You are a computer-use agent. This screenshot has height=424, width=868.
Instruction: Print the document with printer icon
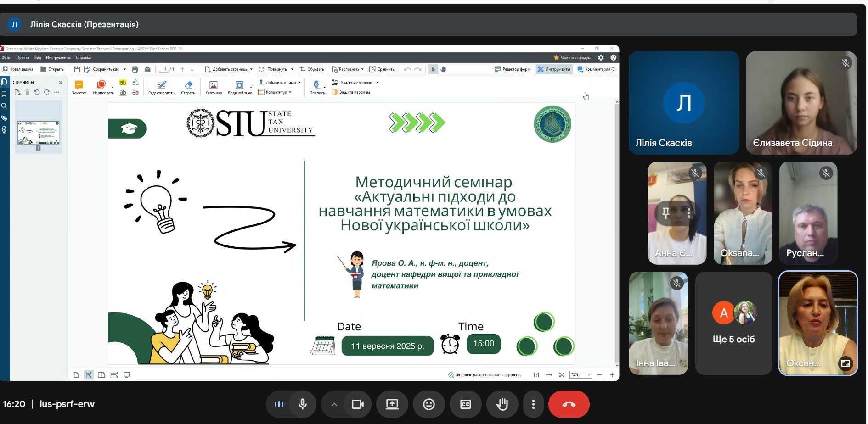pyautogui.click(x=135, y=69)
